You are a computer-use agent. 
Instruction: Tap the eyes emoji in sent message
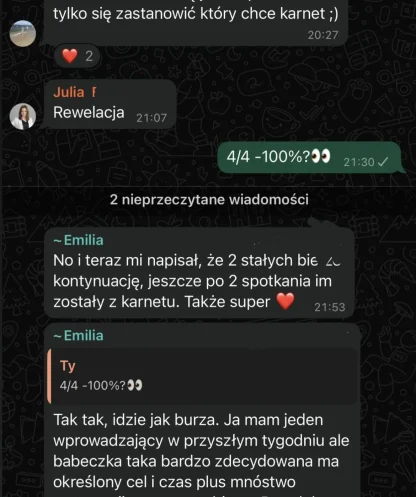[x=321, y=156]
